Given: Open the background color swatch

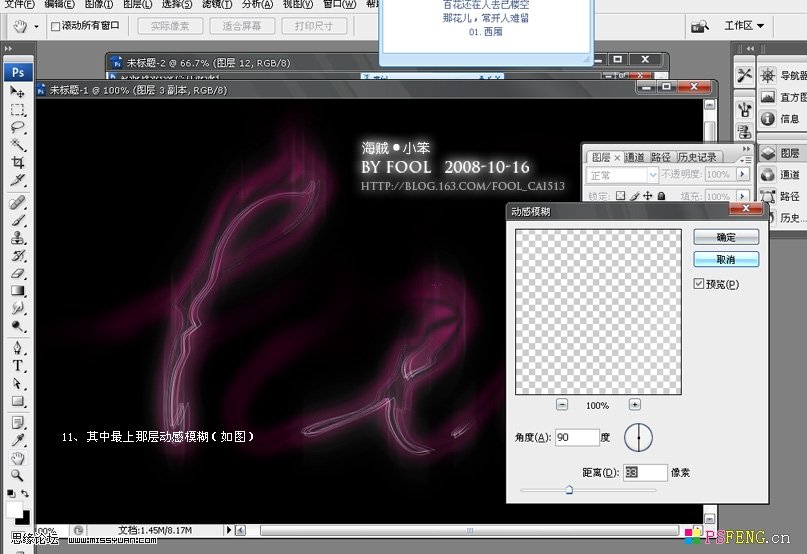Looking at the screenshot, I should point(24,518).
